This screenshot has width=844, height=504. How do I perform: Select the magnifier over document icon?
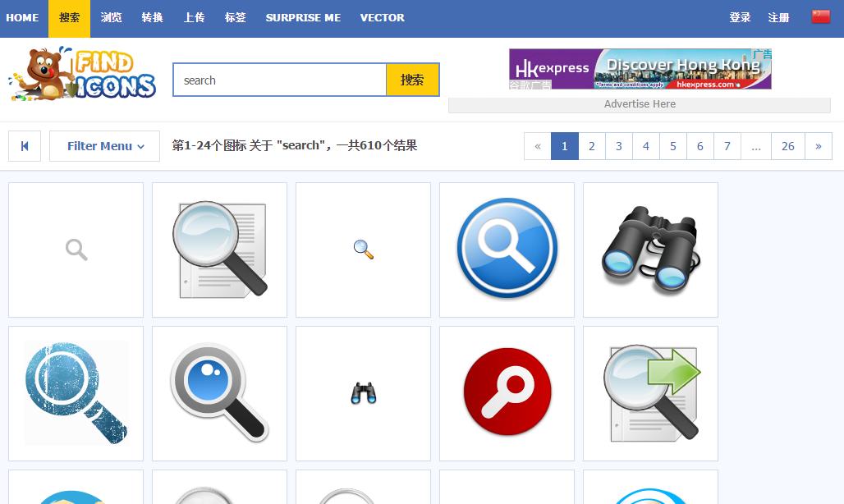tap(219, 250)
